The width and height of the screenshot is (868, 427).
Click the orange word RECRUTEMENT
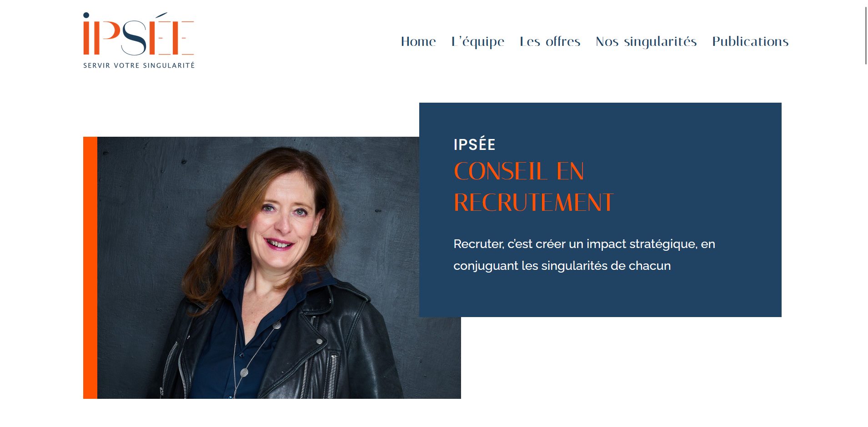coord(534,203)
